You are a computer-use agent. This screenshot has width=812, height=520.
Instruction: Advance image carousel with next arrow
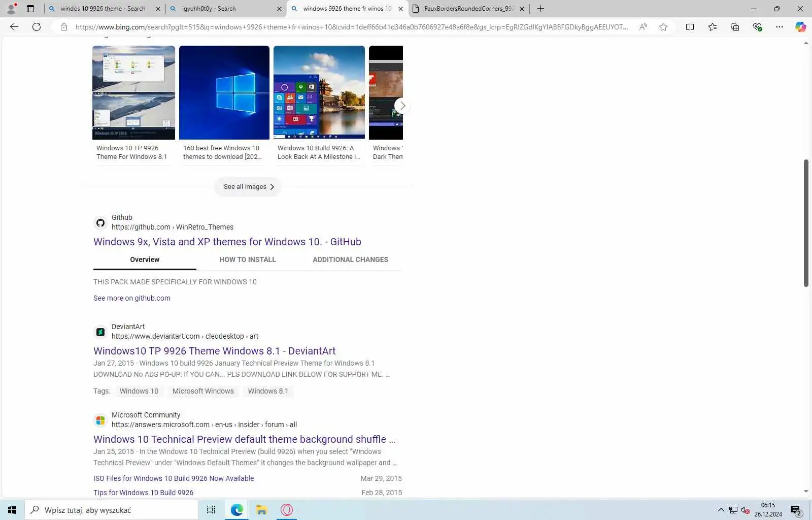coord(402,106)
